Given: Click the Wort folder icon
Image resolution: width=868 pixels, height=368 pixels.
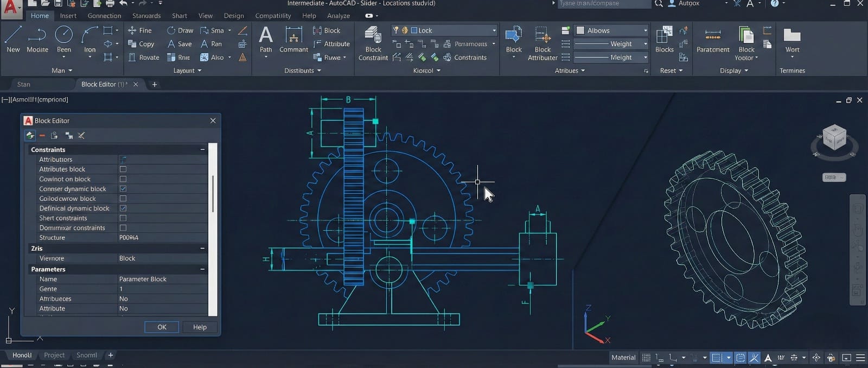Looking at the screenshot, I should tap(792, 36).
